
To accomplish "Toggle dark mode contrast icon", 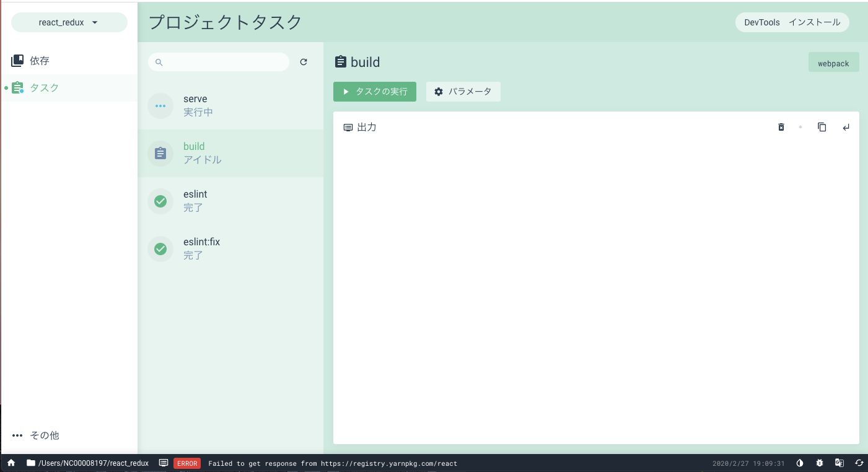I will pos(800,463).
